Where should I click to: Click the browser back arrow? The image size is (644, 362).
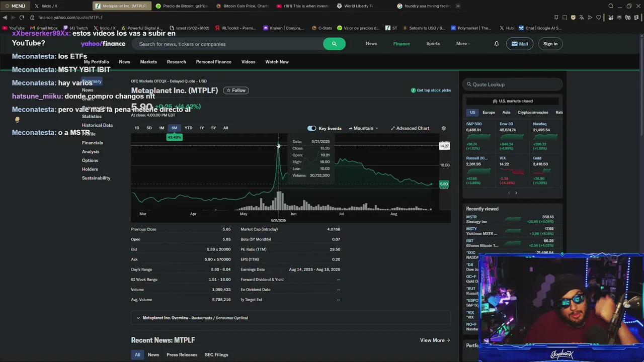click(5, 18)
